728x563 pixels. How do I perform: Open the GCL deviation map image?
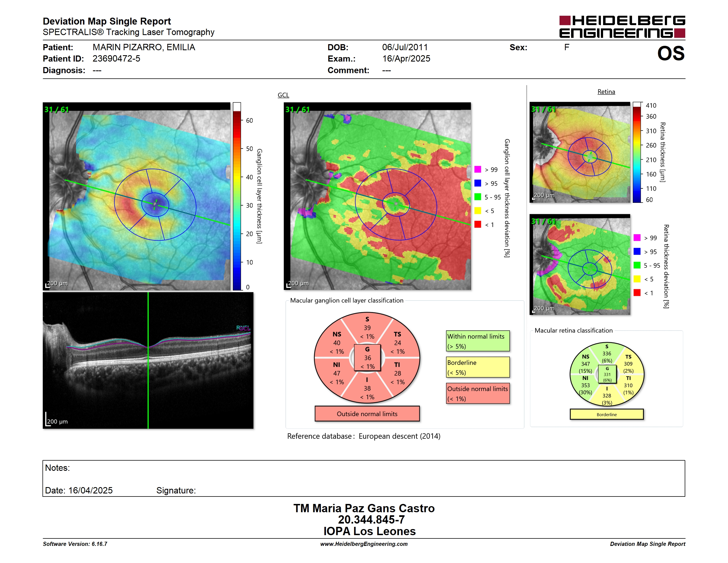point(377,196)
